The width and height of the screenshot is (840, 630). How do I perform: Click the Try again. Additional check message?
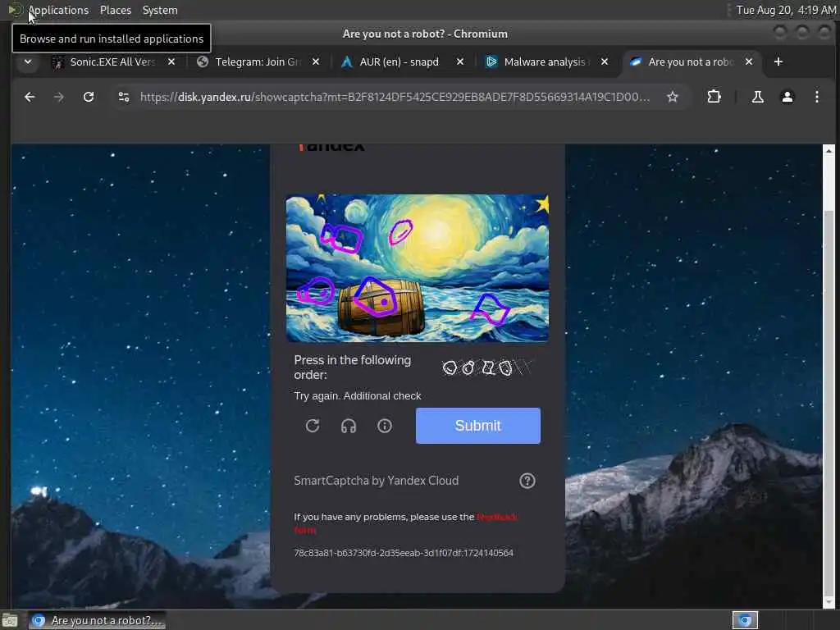click(x=358, y=396)
